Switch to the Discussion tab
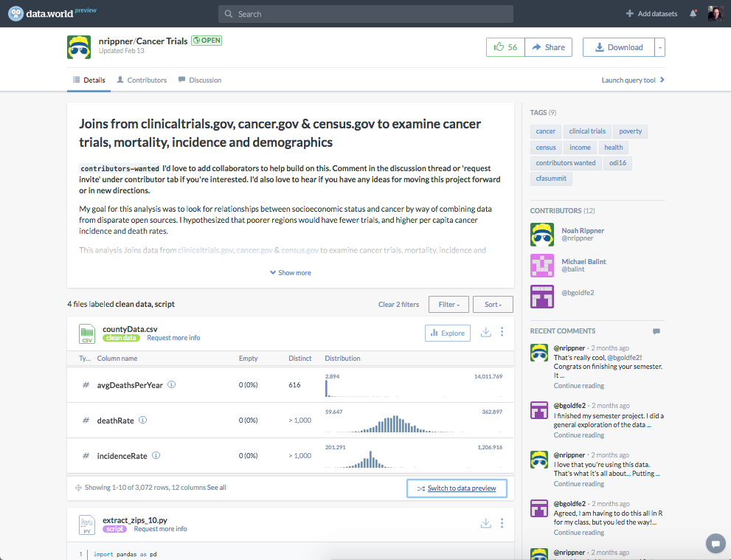 coord(200,80)
